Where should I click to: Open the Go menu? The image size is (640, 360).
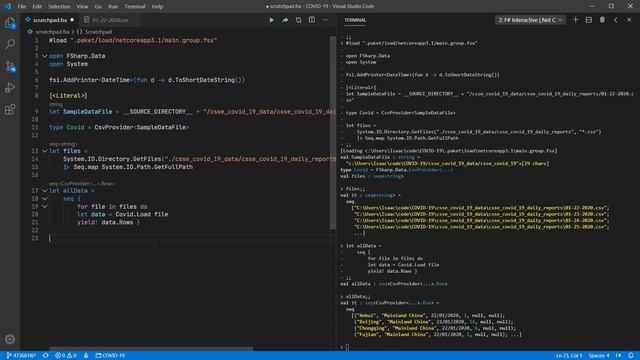pyautogui.click(x=98, y=7)
